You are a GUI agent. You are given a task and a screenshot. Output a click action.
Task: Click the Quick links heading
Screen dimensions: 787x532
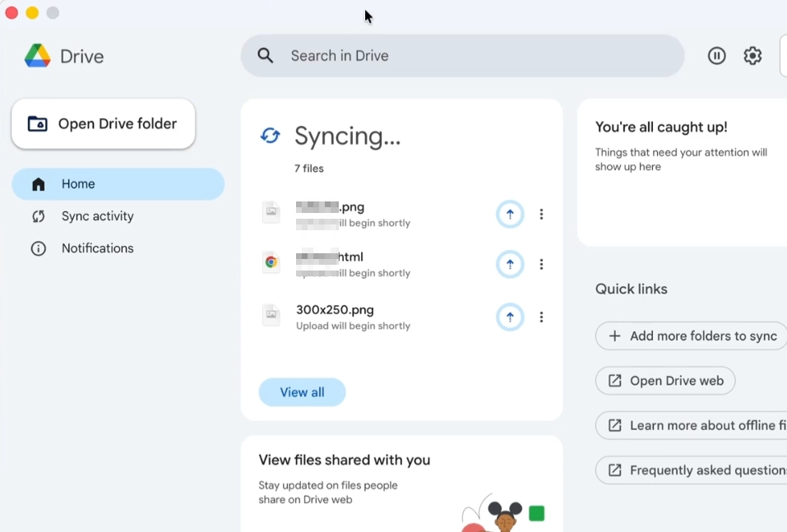tap(632, 289)
